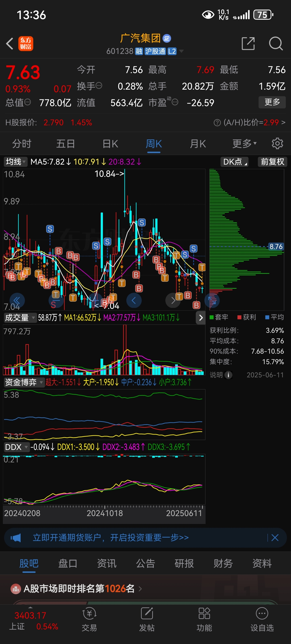Open the DDX indicator dropdown
The image size is (291, 644).
click(x=17, y=447)
